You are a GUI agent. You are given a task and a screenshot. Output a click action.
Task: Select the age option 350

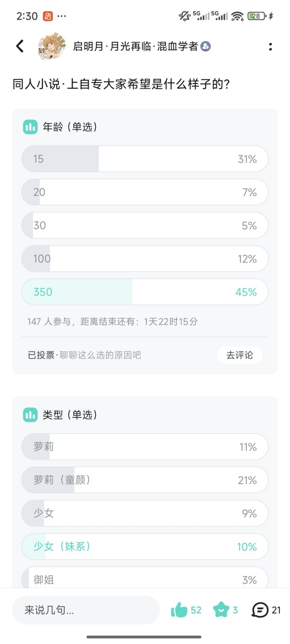point(145,292)
